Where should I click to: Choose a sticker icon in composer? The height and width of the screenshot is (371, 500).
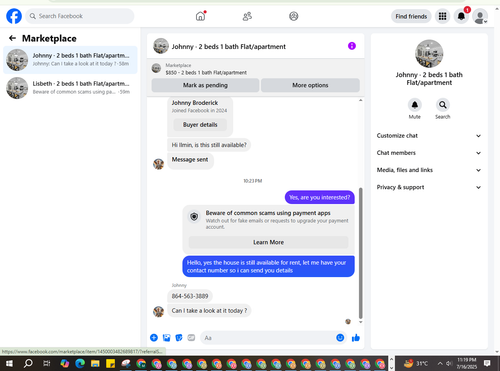[179, 338]
